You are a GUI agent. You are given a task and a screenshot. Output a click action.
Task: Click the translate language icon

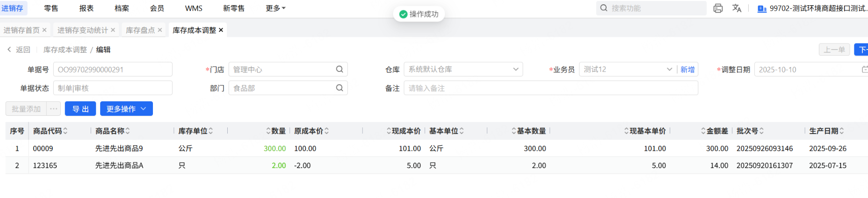(737, 8)
